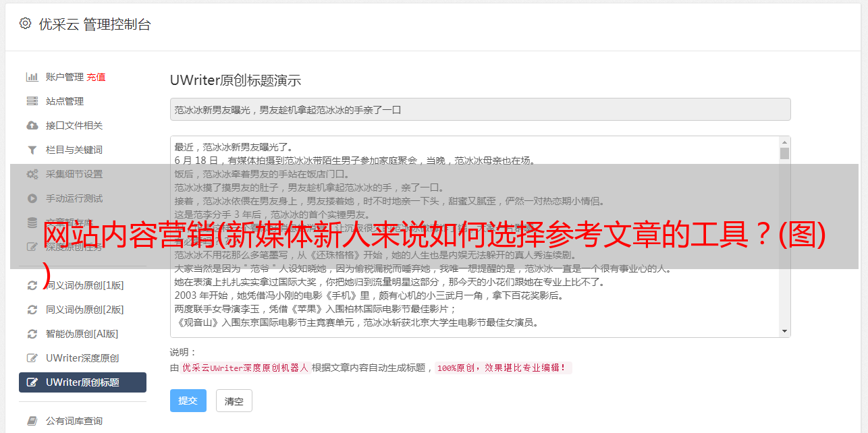Click the 清空 clear button
Screen dimensions: 868x433
234,401
